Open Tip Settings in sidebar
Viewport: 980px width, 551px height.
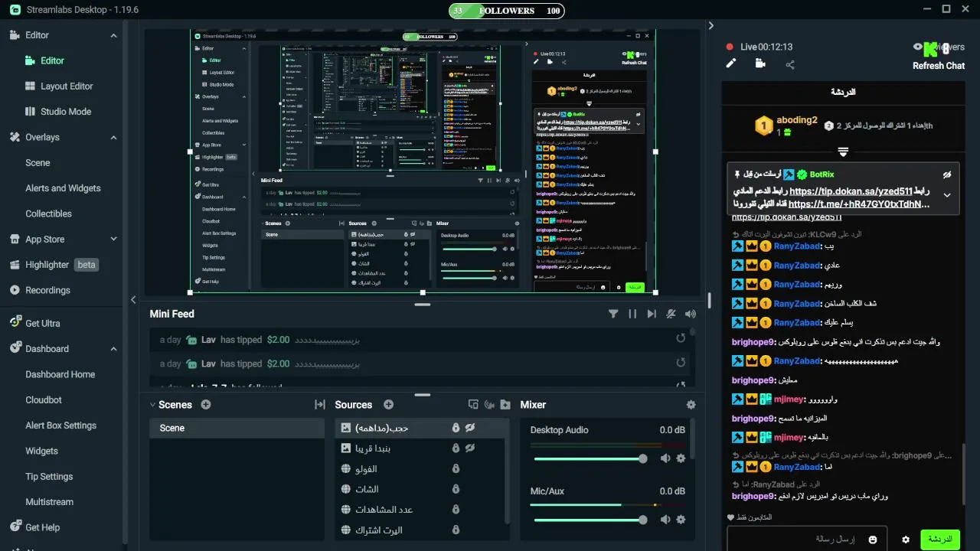click(49, 476)
